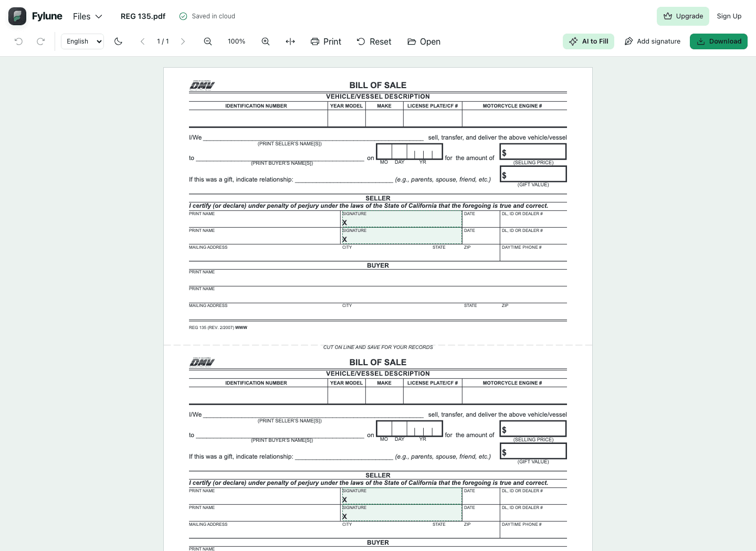
Task: Launch AI to Fill
Action: (x=589, y=41)
